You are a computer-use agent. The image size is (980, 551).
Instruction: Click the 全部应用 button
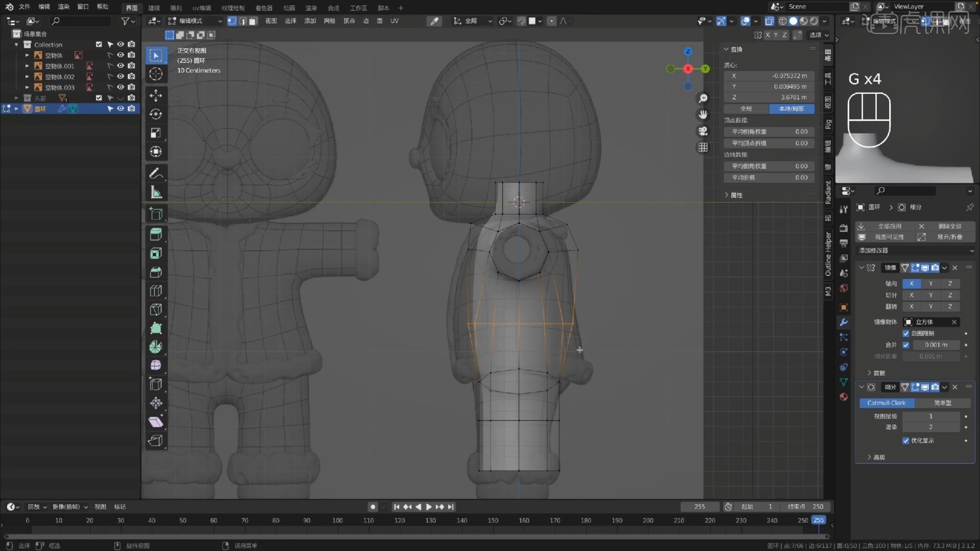(x=885, y=226)
